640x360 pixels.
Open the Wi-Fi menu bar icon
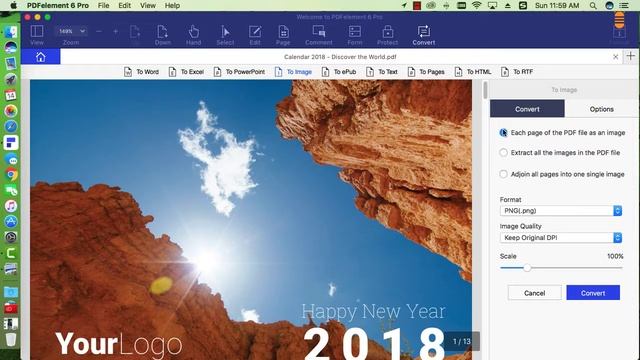(476, 5)
